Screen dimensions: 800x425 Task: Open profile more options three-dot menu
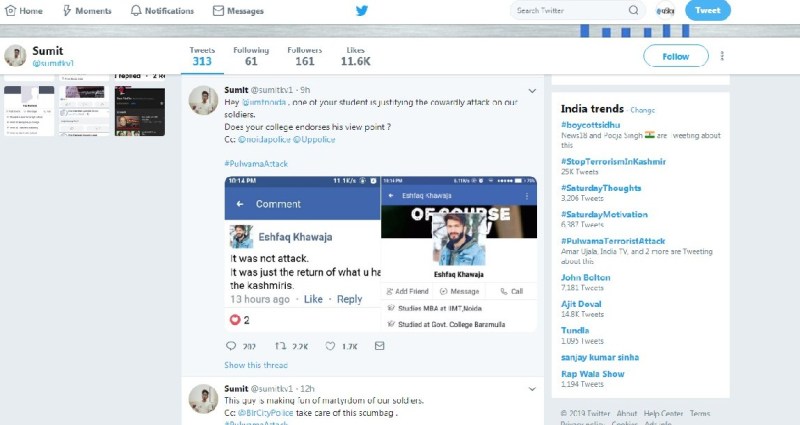tap(722, 56)
